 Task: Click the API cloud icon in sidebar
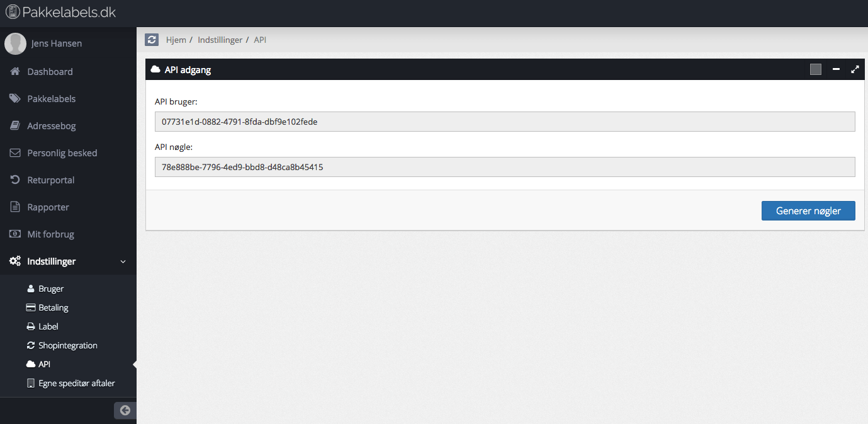tap(31, 364)
